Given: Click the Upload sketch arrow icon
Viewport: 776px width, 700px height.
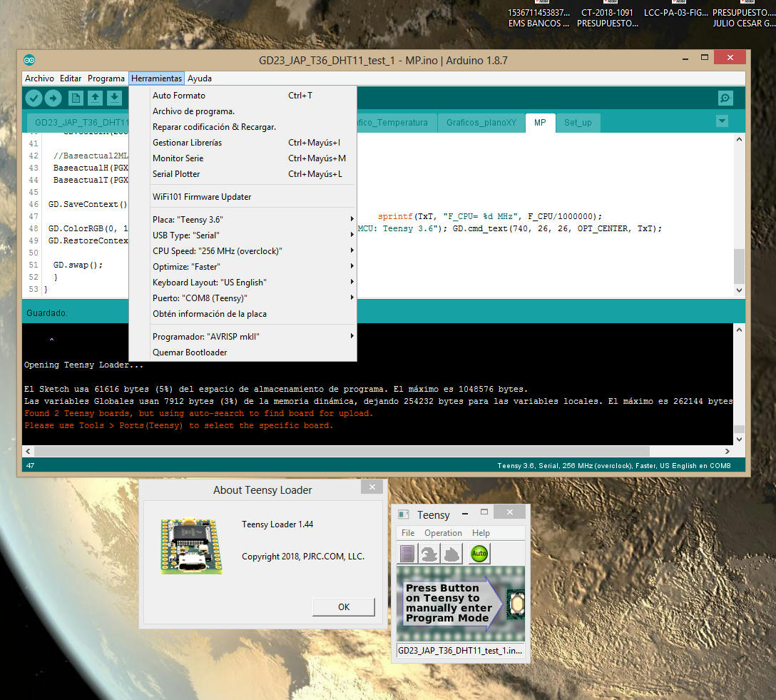Looking at the screenshot, I should coord(53,98).
